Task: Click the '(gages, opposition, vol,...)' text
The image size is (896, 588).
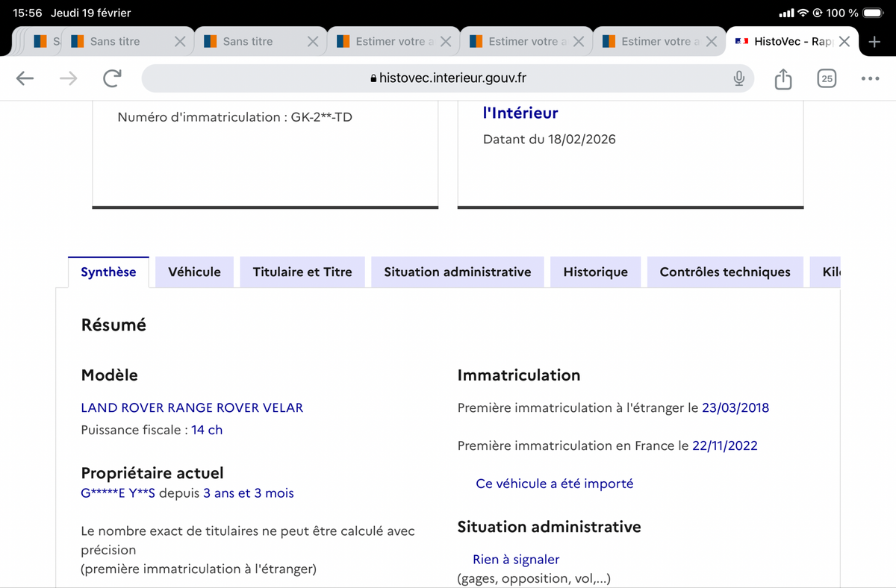Action: coord(534,578)
